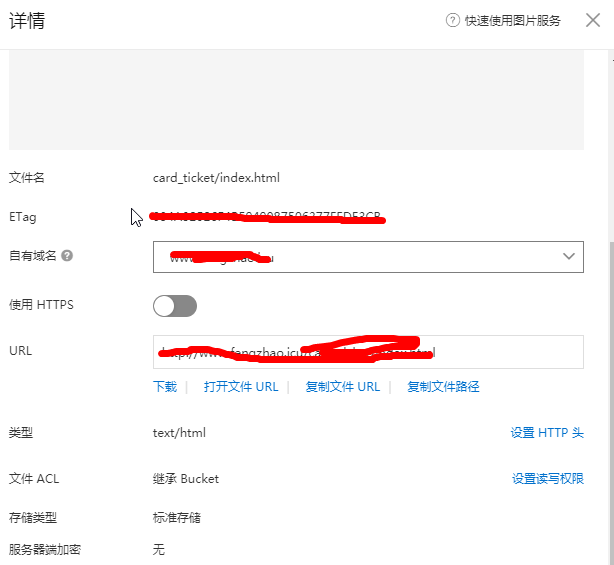
Task: Open 设置读写权限 settings
Action: (548, 478)
